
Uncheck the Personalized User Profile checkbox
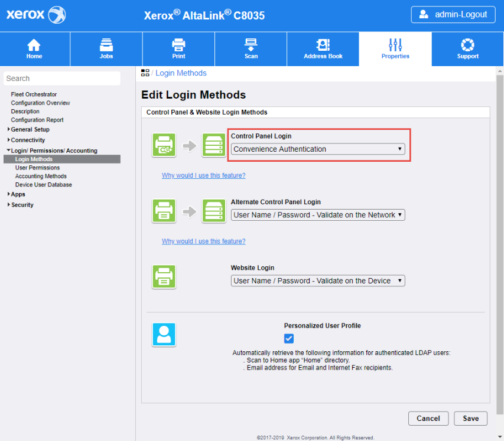(289, 338)
